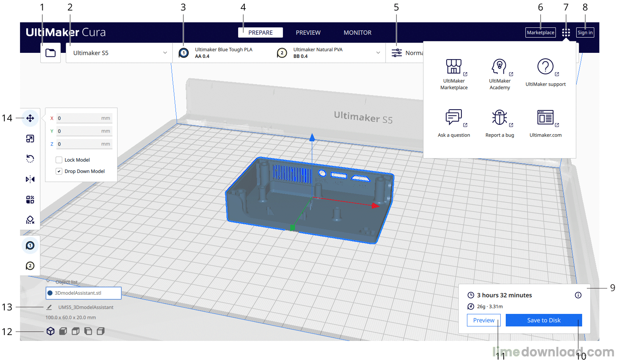Image resolution: width=617 pixels, height=364 pixels.
Task: Switch to 3D perspective view
Action: [x=51, y=331]
